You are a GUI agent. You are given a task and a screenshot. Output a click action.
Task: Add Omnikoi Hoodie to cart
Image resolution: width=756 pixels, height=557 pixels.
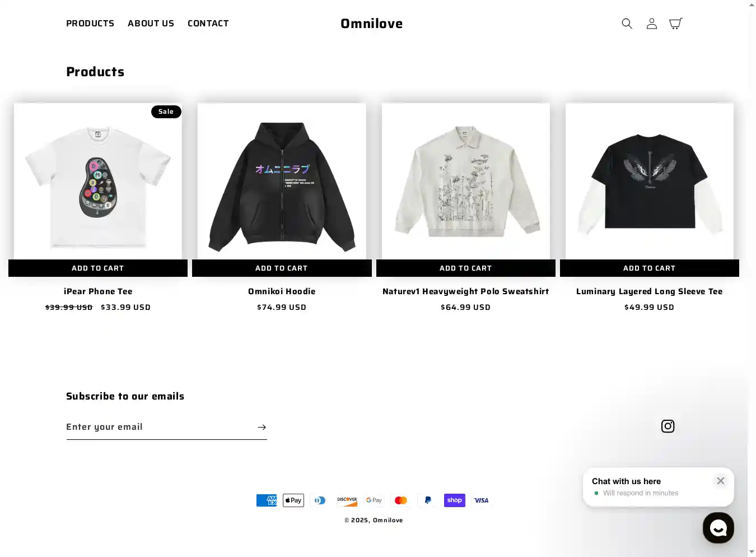(x=282, y=268)
